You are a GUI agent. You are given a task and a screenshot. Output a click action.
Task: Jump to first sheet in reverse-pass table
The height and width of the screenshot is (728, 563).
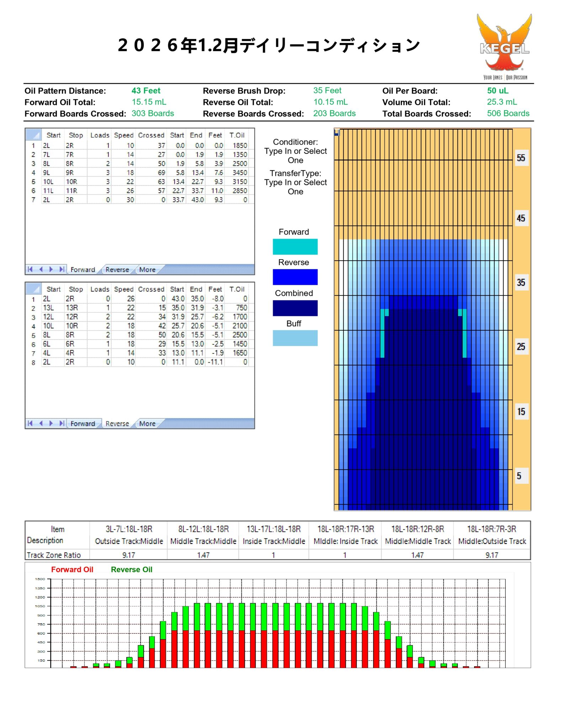(x=30, y=423)
